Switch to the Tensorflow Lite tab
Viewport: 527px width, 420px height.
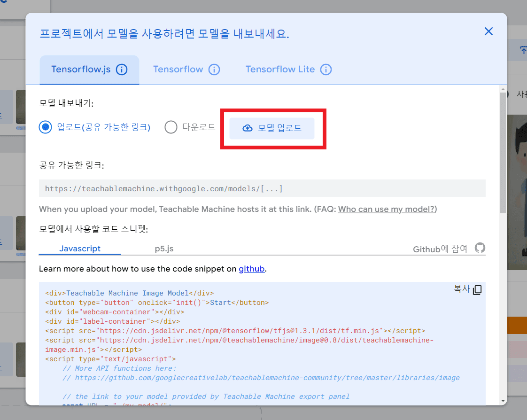click(x=288, y=70)
